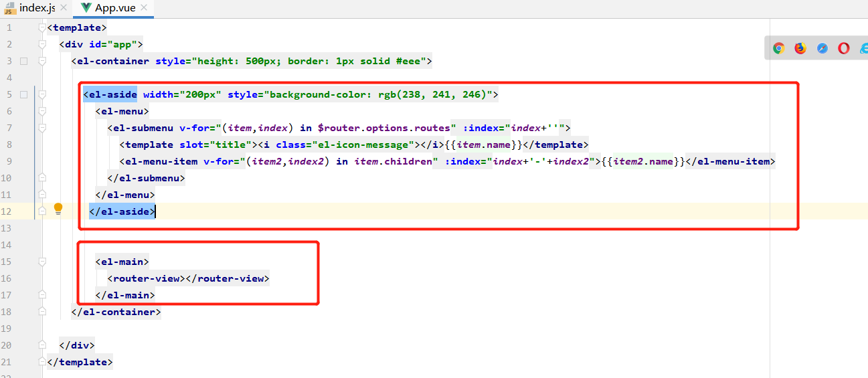Open preview in Firefox browser
The width and height of the screenshot is (868, 378).
tap(800, 48)
